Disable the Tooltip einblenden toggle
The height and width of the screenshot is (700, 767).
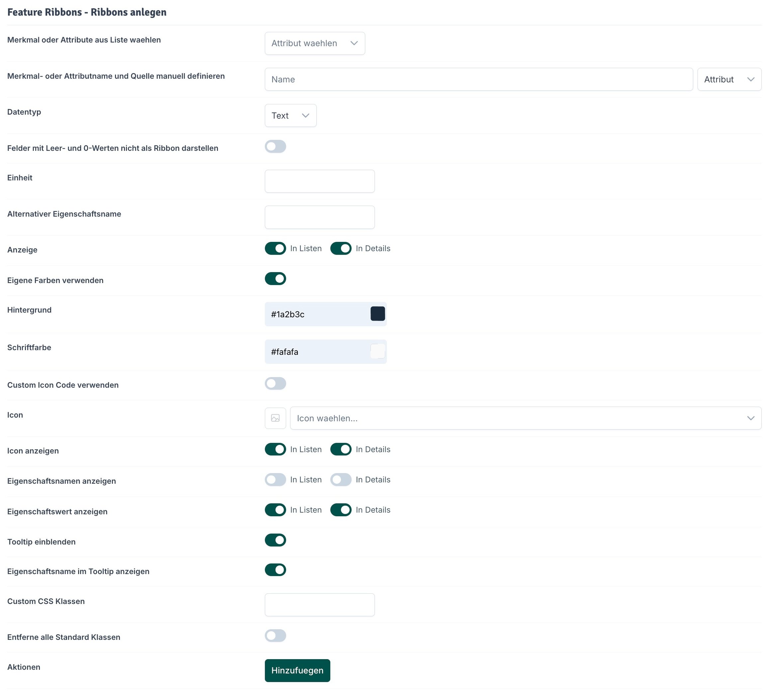click(x=275, y=540)
